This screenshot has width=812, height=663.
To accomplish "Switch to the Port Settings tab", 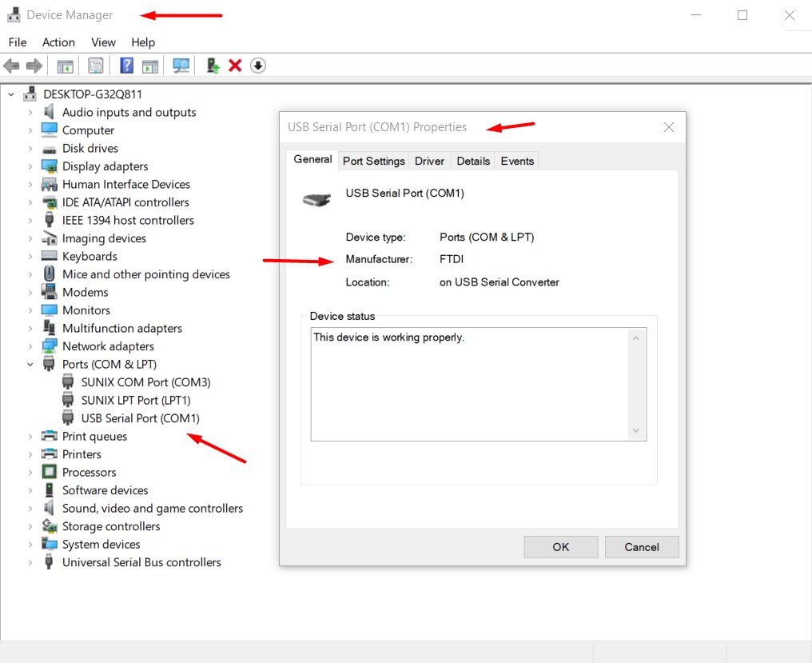I will point(374,162).
